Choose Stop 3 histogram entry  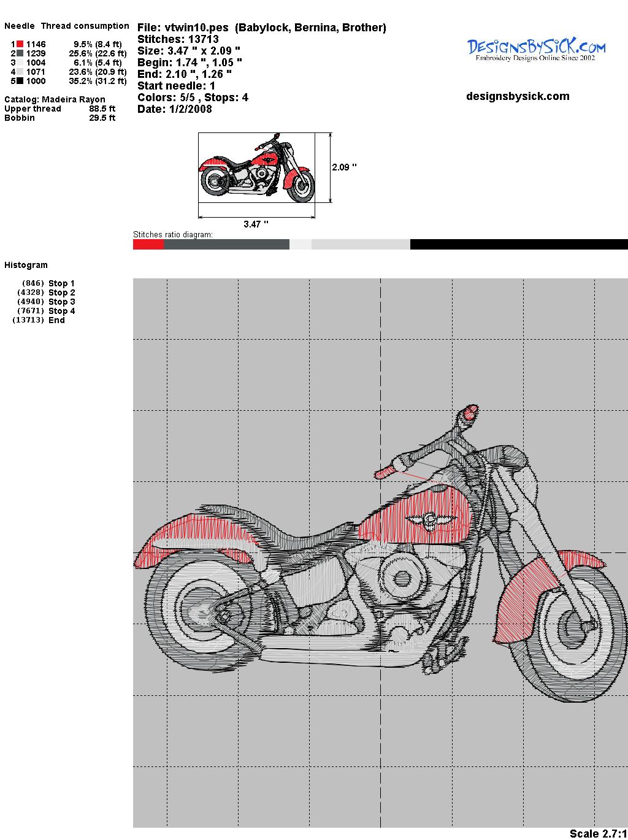pyautogui.click(x=61, y=302)
